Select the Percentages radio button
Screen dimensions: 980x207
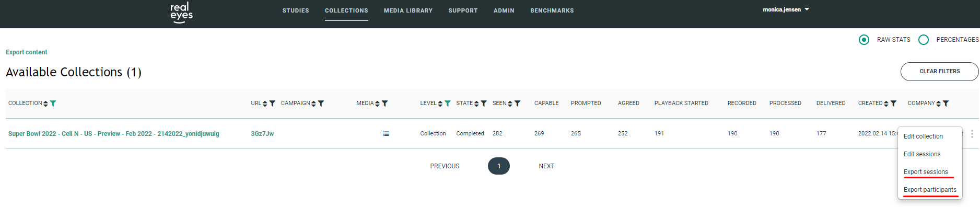click(x=924, y=40)
